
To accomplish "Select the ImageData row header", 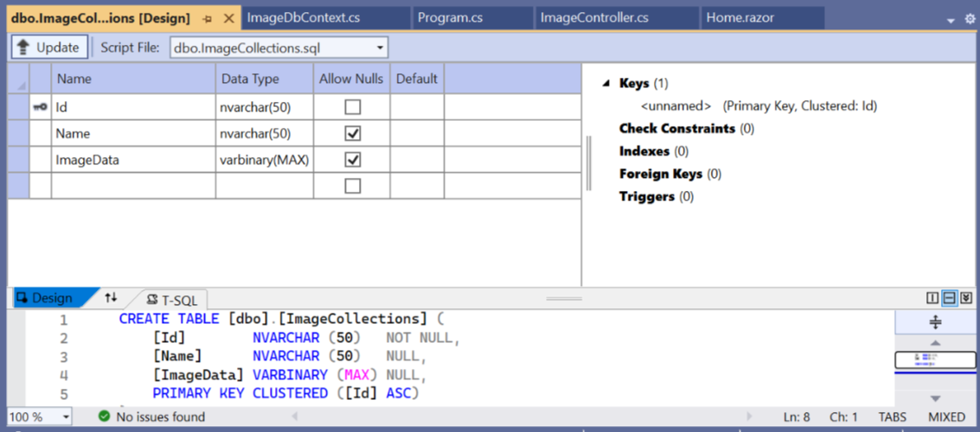I will point(18,160).
